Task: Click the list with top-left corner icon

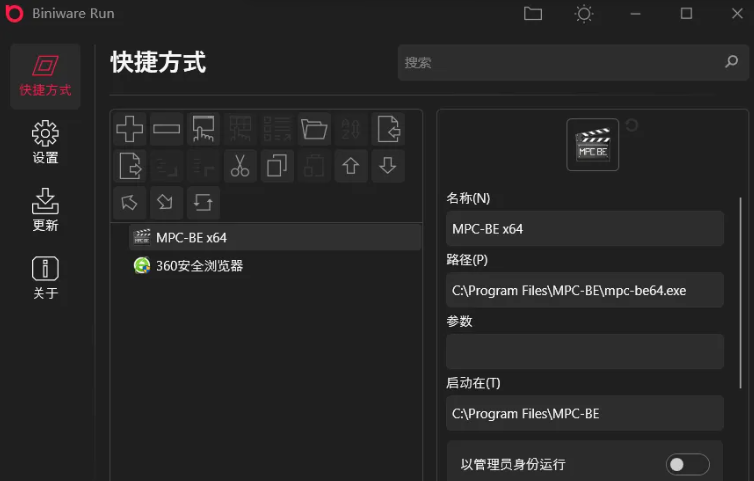Action: (x=203, y=166)
